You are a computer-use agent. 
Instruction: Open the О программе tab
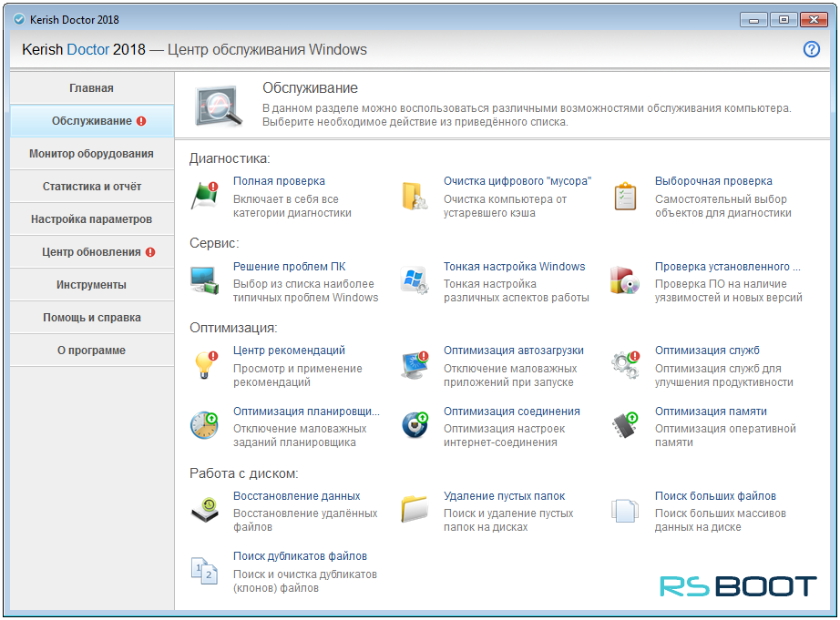(x=92, y=351)
